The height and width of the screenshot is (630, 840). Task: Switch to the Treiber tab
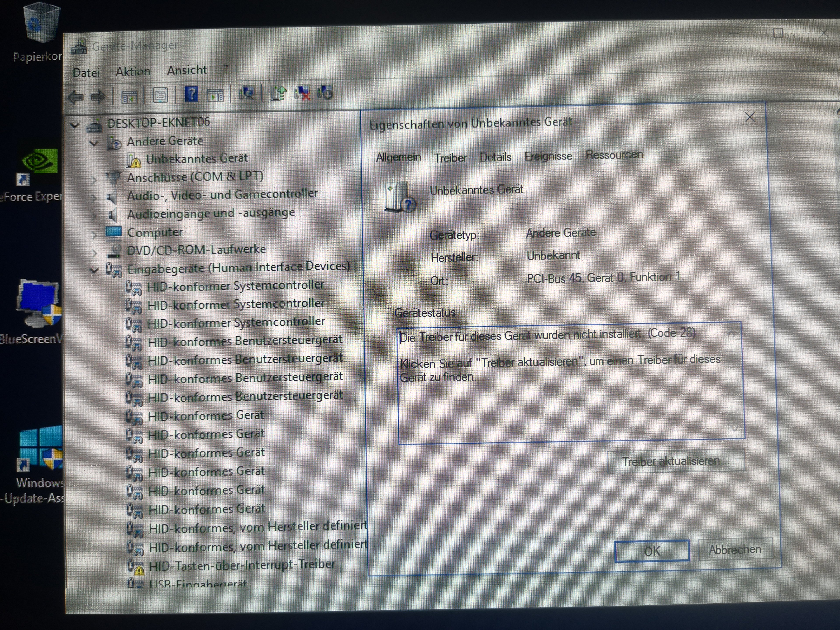coord(450,157)
